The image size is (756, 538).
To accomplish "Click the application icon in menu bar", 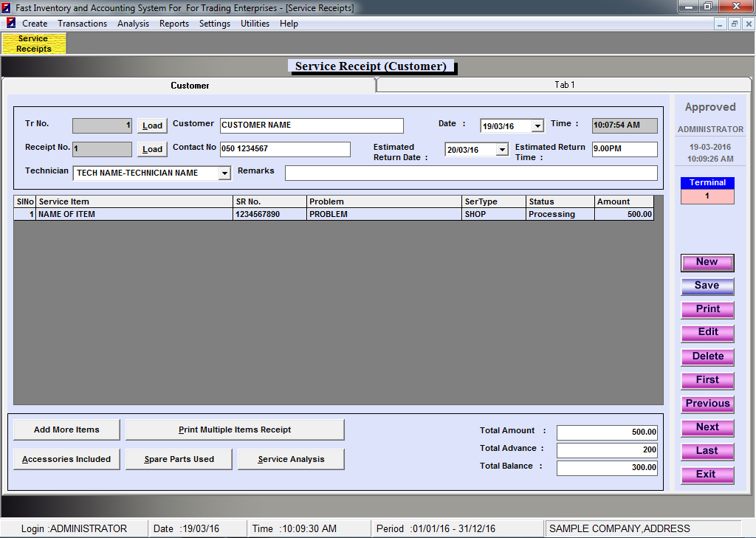I will coord(11,24).
